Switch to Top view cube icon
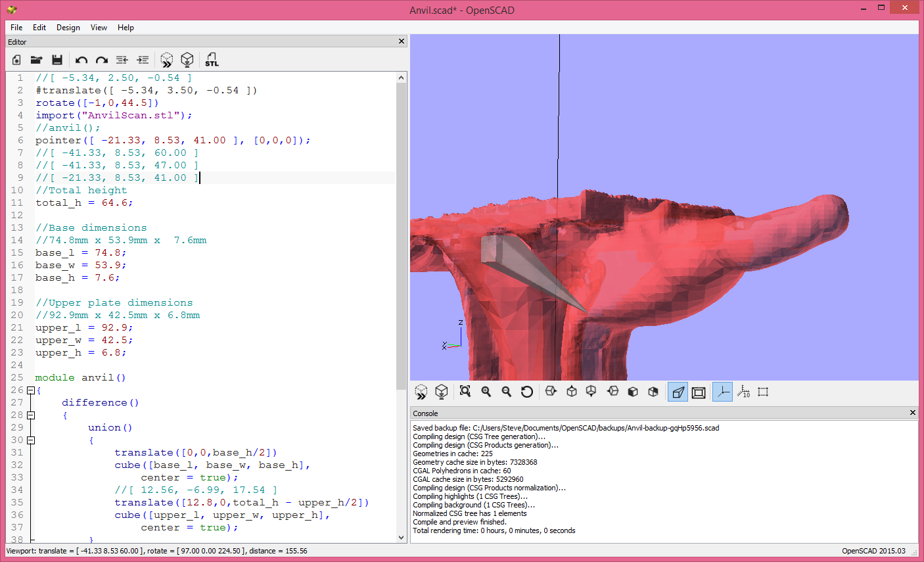 pyautogui.click(x=572, y=392)
